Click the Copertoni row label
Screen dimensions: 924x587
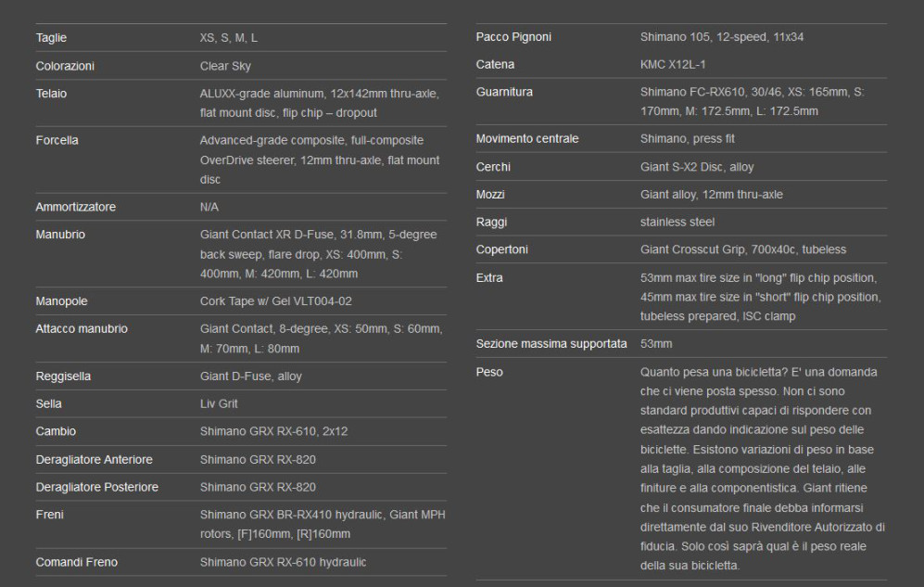click(503, 250)
